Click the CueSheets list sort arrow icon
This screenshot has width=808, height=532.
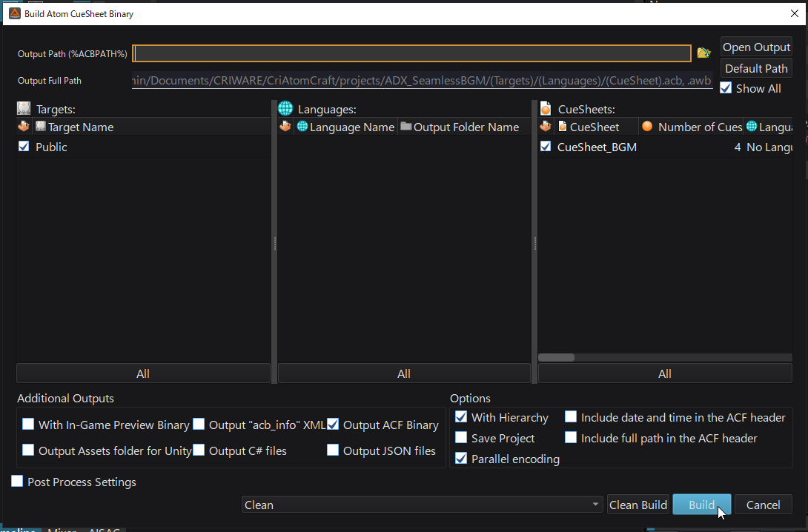point(546,127)
